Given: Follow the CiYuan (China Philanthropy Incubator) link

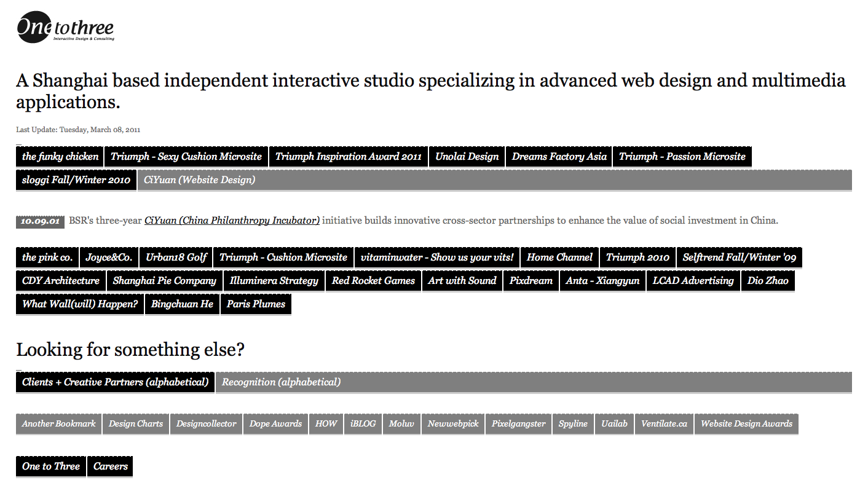Looking at the screenshot, I should pos(232,221).
